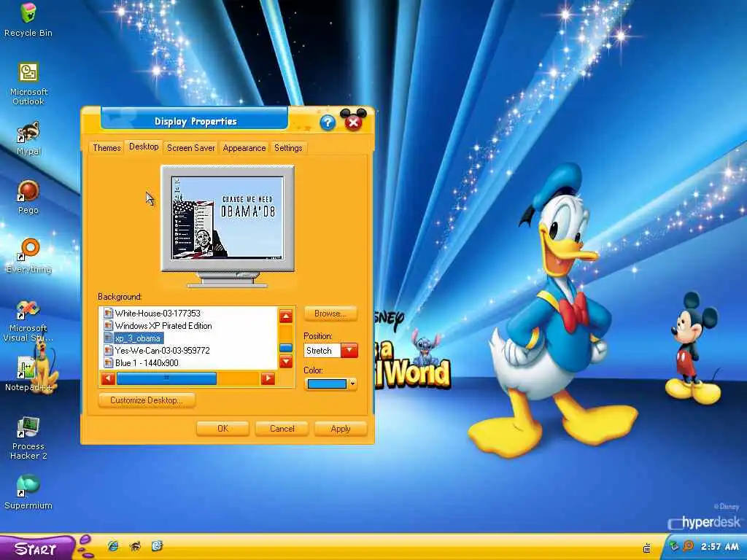Click the third quick launch taskbar icon
This screenshot has height=560, width=747.
[158, 545]
